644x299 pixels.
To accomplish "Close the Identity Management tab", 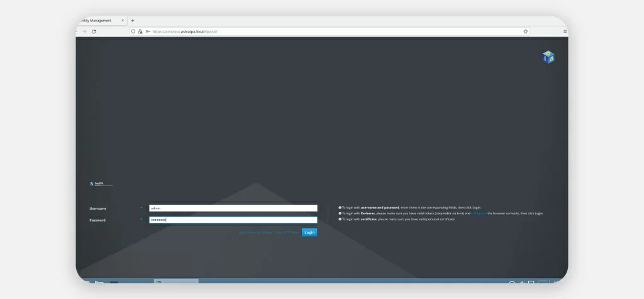I will tap(123, 20).
